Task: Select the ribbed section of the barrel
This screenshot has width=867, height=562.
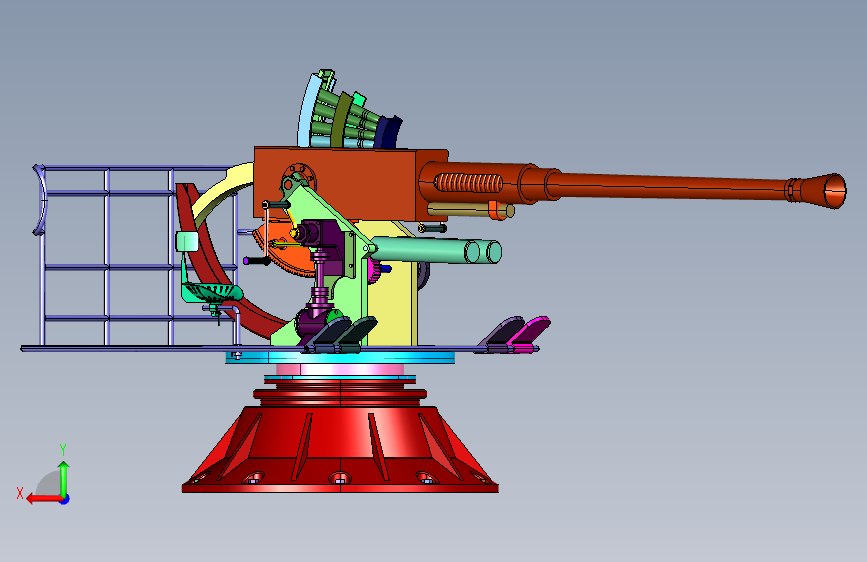Action: pyautogui.click(x=468, y=183)
